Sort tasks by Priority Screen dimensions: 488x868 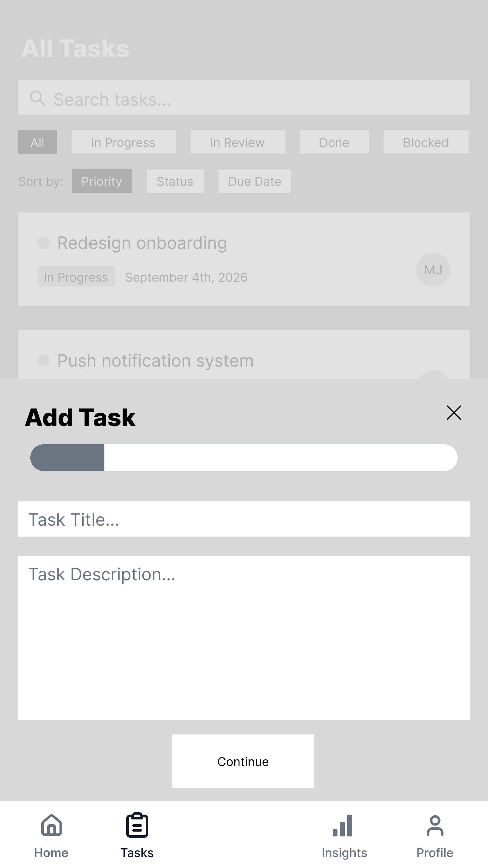(x=102, y=181)
